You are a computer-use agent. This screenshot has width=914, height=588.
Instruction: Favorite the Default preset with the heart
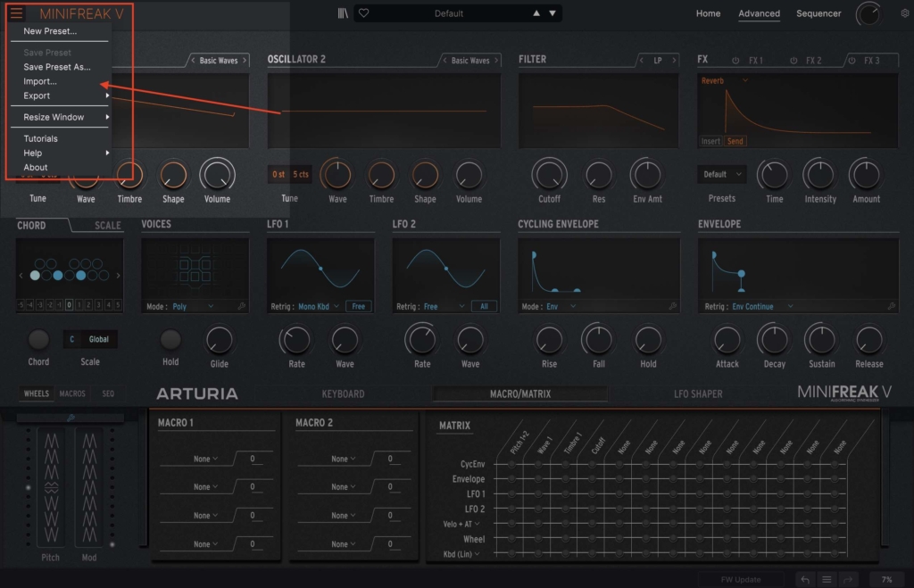click(364, 13)
